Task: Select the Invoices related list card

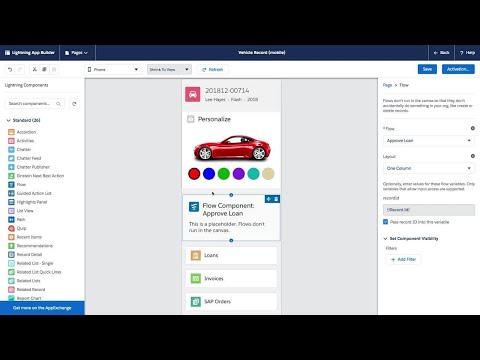Action: (x=231, y=278)
